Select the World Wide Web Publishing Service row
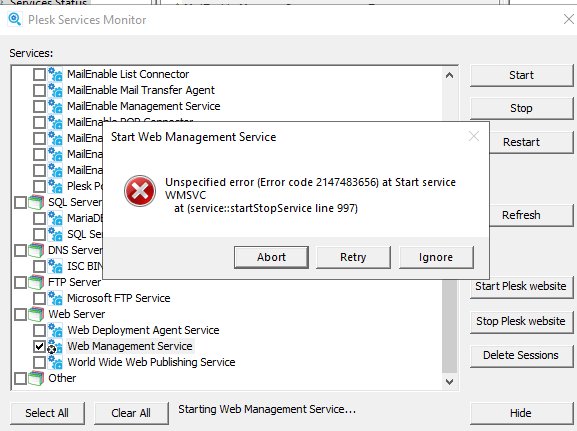The image size is (577, 431). pyautogui.click(x=151, y=362)
